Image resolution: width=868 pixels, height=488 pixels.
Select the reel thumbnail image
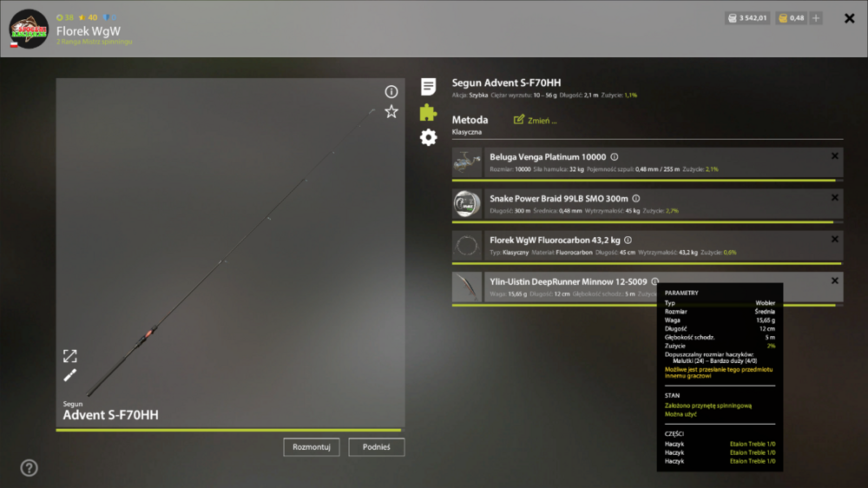coord(467,162)
